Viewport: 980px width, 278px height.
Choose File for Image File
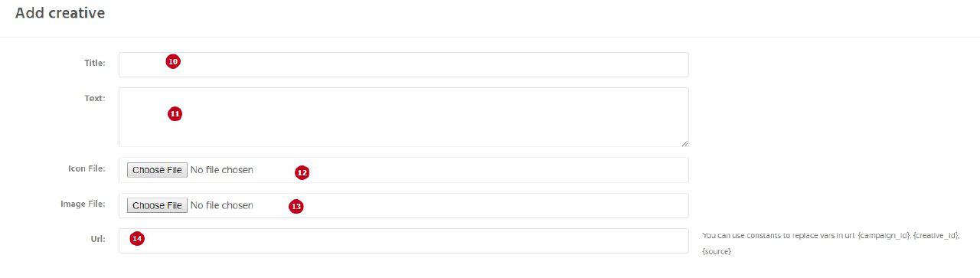click(x=156, y=205)
